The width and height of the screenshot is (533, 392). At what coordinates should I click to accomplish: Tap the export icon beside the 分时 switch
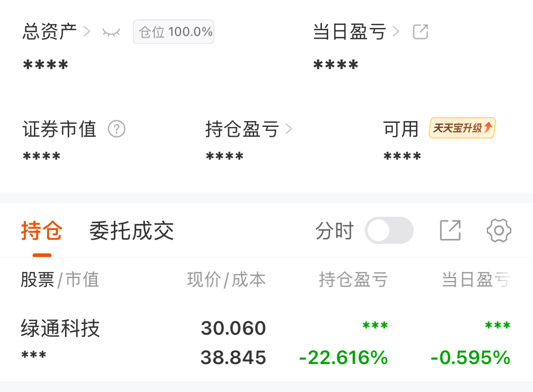tap(450, 230)
